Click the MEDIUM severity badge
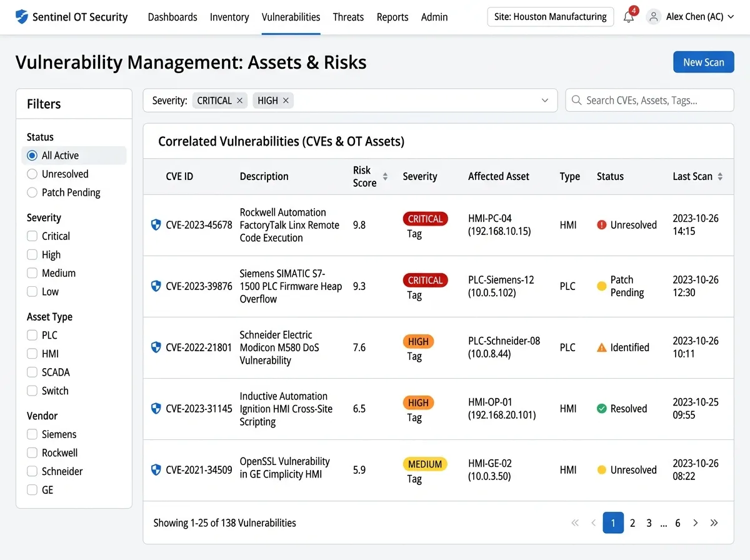Image resolution: width=750 pixels, height=560 pixels. click(x=425, y=464)
